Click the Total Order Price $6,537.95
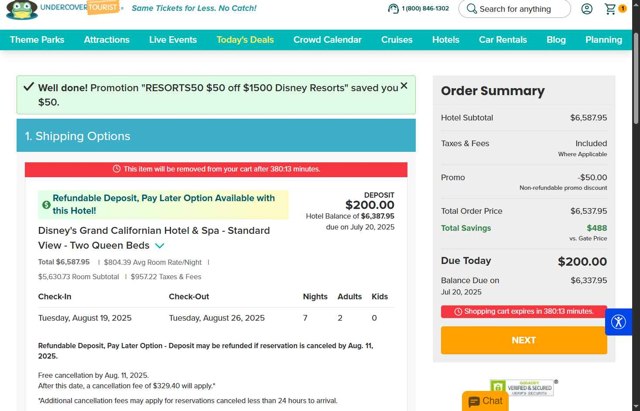The width and height of the screenshot is (640, 411). click(588, 211)
